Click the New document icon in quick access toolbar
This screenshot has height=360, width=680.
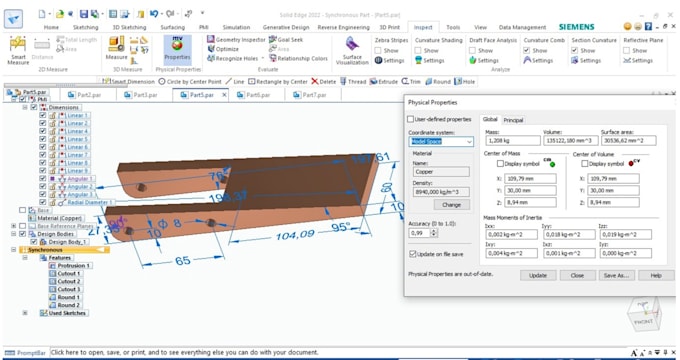[x=42, y=14]
